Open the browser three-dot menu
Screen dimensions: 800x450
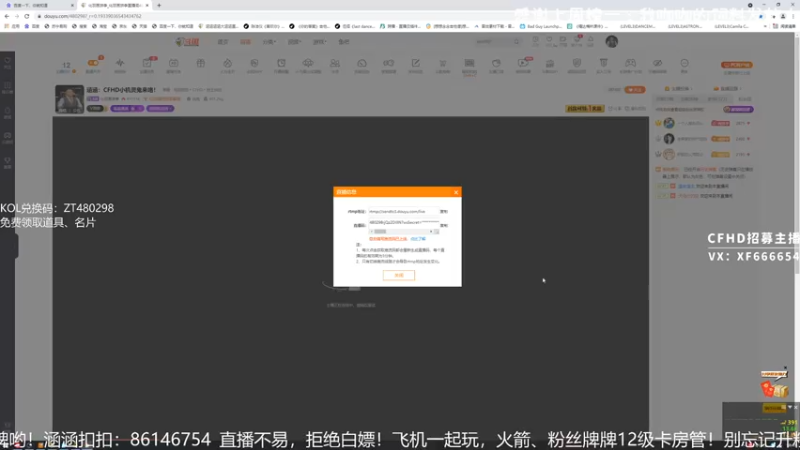[x=793, y=16]
